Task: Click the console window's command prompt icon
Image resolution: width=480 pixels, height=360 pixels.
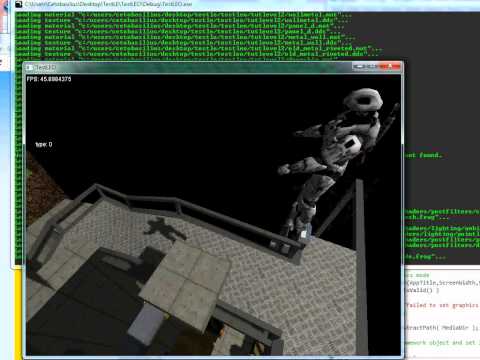Action: point(19,4)
